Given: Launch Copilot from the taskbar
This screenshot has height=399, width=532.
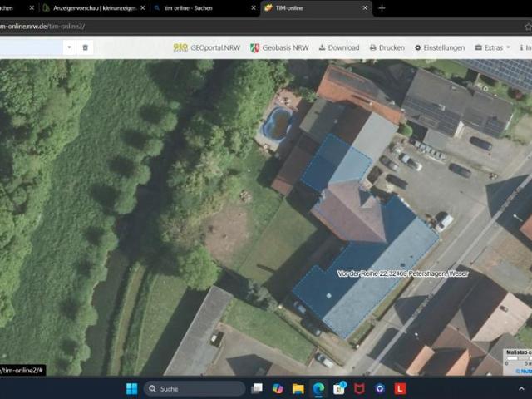Looking at the screenshot, I should pyautogui.click(x=278, y=389).
